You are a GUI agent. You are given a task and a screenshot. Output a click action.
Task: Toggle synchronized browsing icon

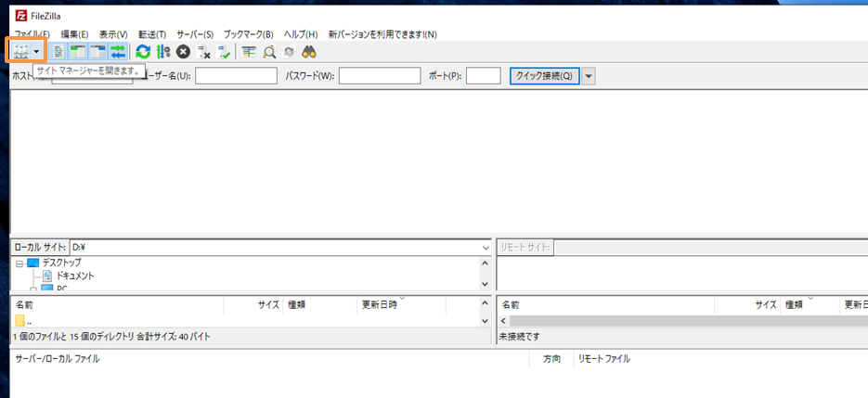[x=289, y=52]
